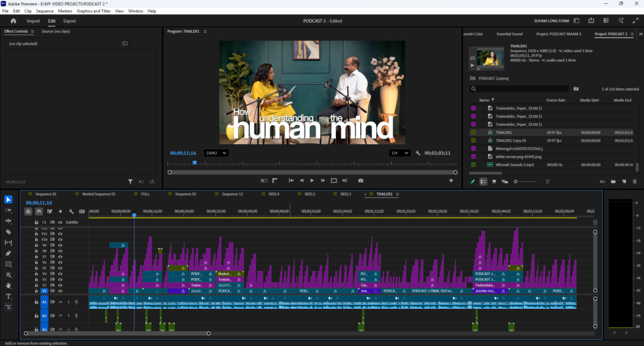The height and width of the screenshot is (346, 644).
Task: Click New Bin folder icon in Project panel
Action: (x=613, y=182)
